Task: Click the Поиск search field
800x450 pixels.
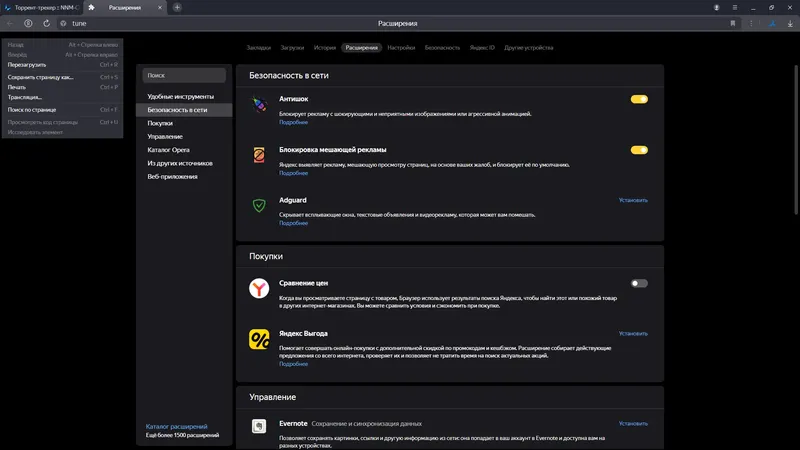Action: point(184,75)
